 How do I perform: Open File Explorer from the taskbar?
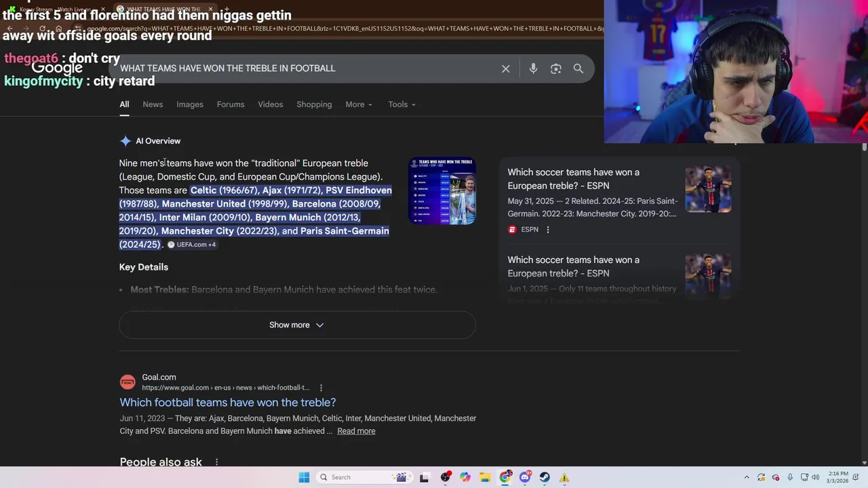[485, 477]
